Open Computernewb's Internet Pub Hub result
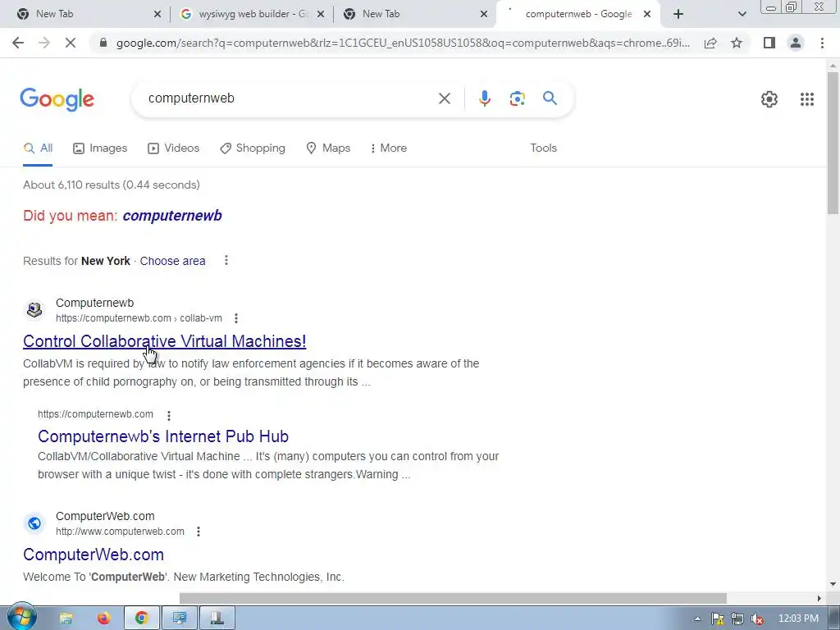Screen dimensions: 840x630 point(163,436)
